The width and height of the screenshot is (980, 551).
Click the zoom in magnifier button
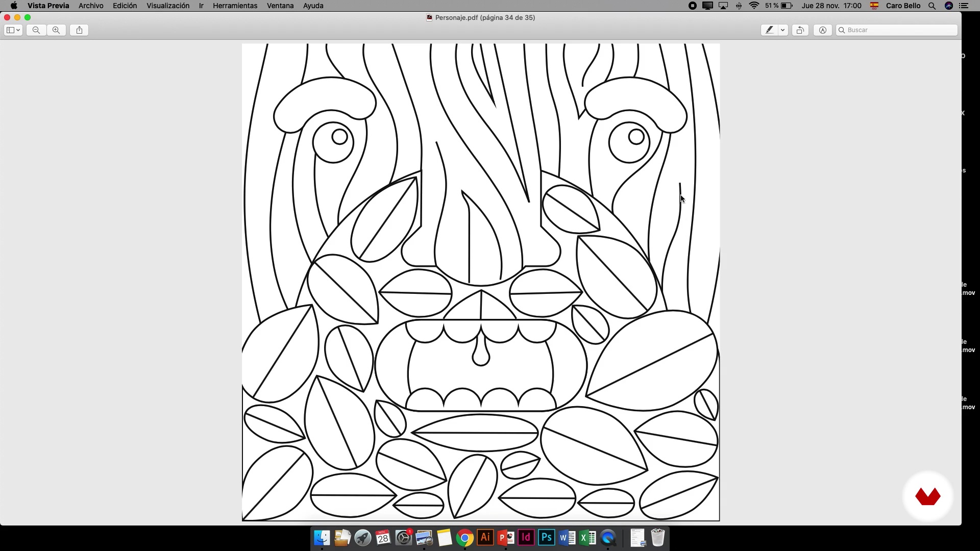(56, 30)
